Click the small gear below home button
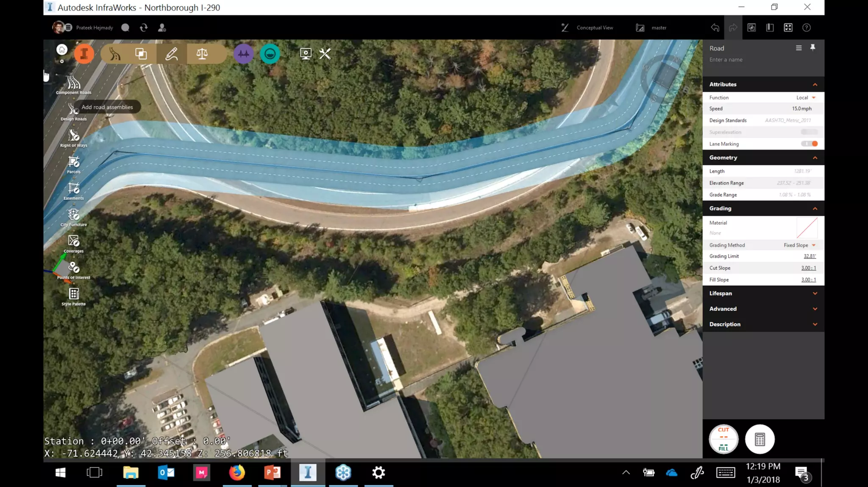 click(x=62, y=61)
